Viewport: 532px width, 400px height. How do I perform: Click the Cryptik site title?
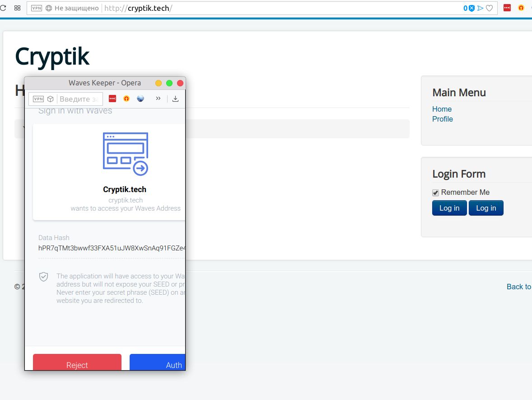point(52,57)
